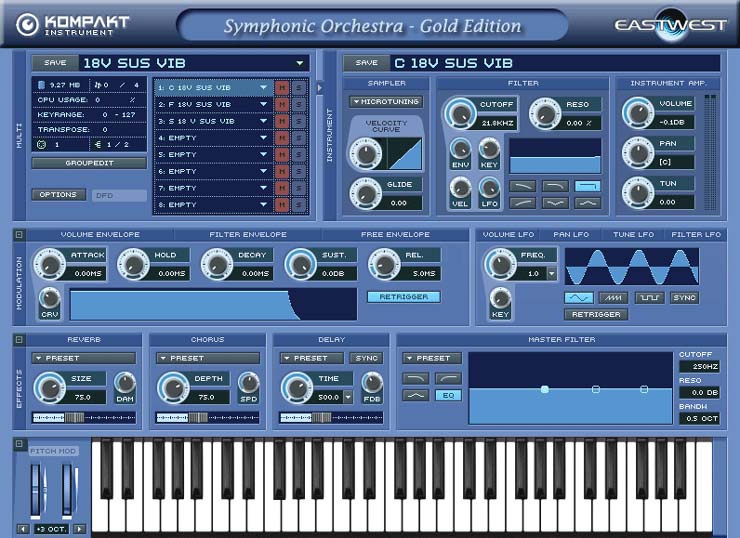Open the 18V SUS VIB multi dropdown
Image resolution: width=740 pixels, height=538 pixels.
pos(300,63)
